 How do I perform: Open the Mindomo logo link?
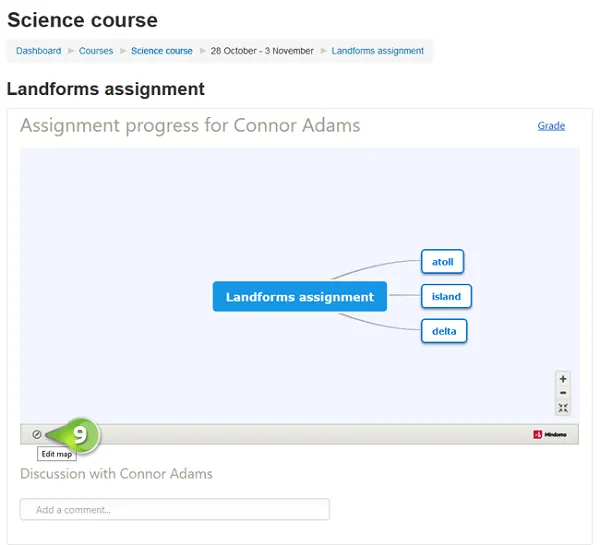(x=550, y=434)
